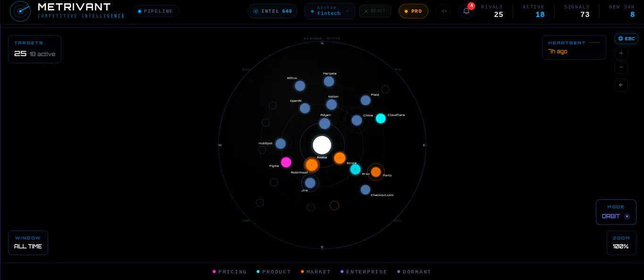
Task: Toggle the Product legend filter
Action: click(274, 272)
